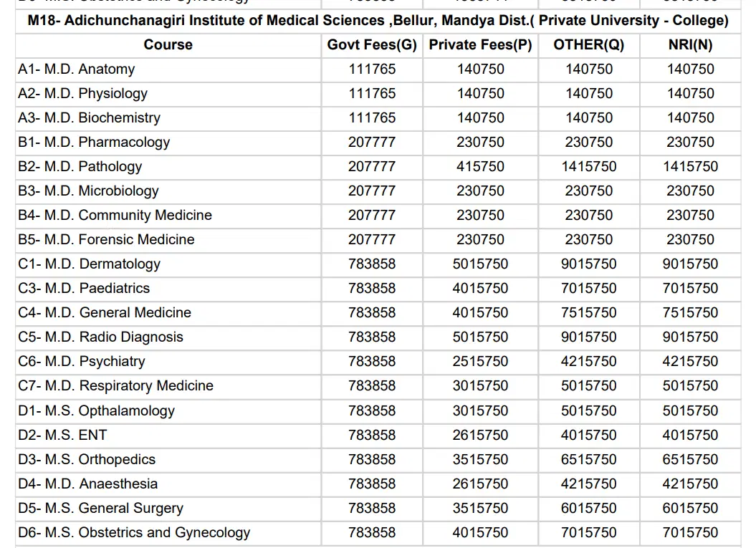Click NRI fee for M.S. General Surgery

[690, 509]
